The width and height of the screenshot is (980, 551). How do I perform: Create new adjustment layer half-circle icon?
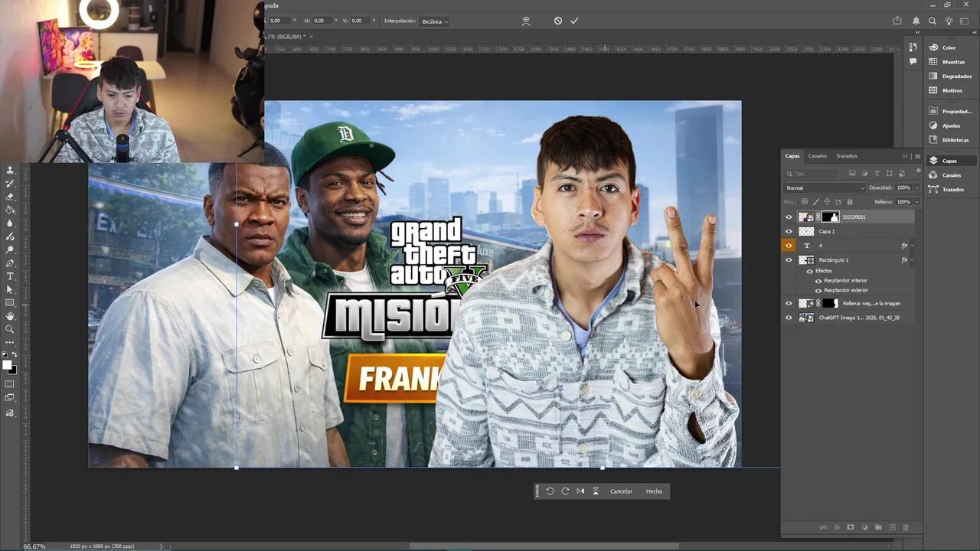[x=864, y=527]
